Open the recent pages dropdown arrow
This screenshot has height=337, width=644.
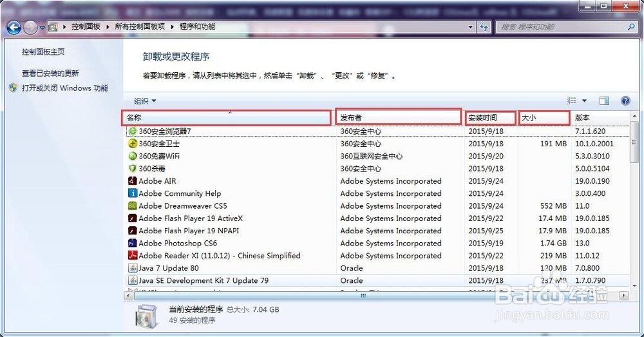pyautogui.click(x=42, y=28)
